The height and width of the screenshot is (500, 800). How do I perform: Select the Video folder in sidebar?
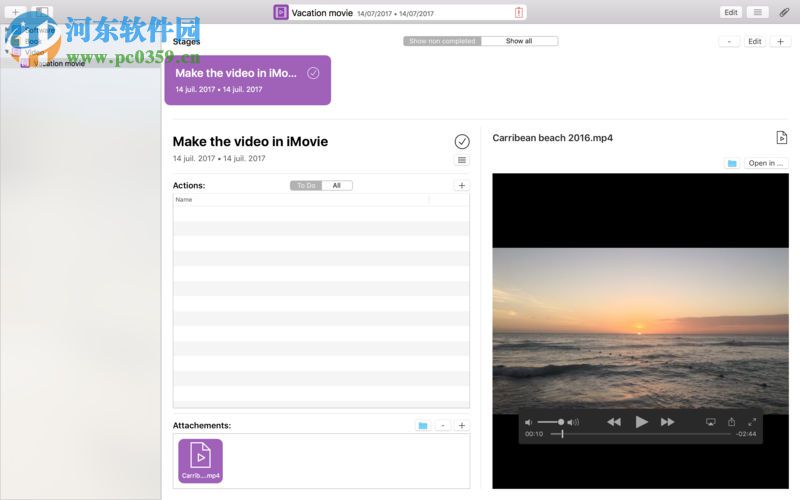coord(80,52)
